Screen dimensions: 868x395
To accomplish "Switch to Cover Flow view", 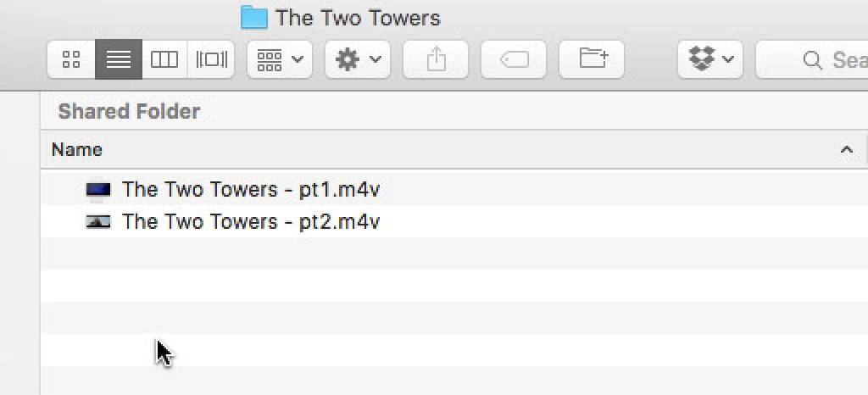I will [211, 59].
